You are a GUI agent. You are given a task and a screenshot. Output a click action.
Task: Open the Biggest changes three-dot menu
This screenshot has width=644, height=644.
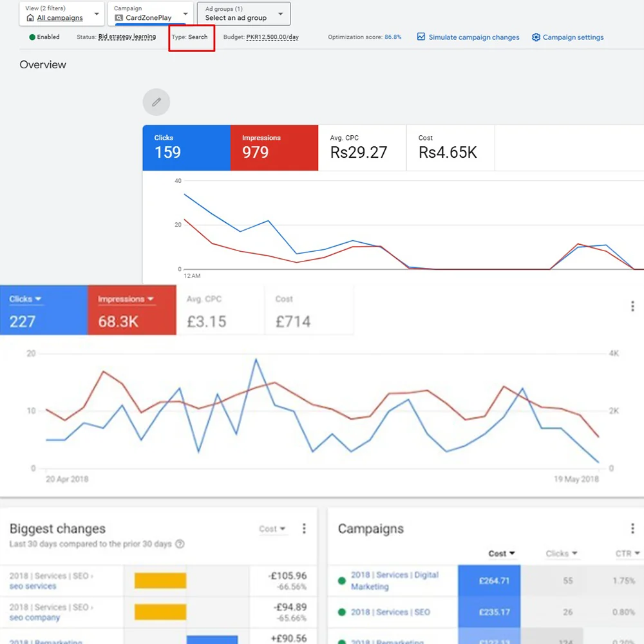pyautogui.click(x=304, y=529)
